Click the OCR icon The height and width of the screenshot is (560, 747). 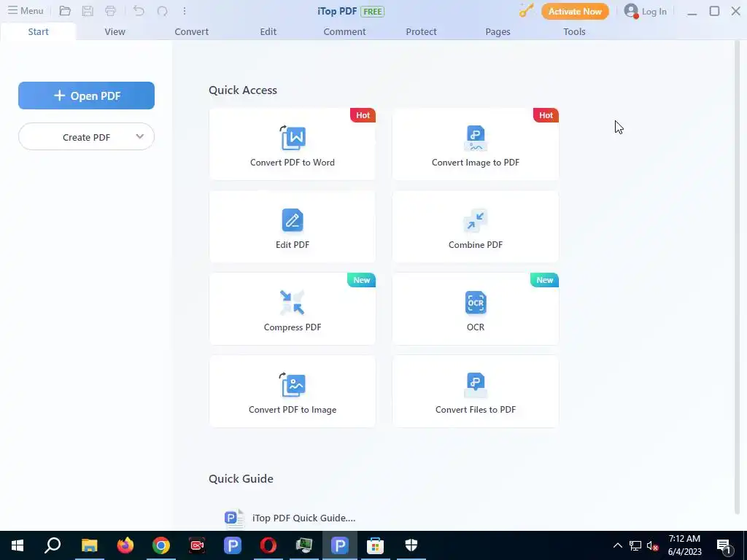[476, 303]
